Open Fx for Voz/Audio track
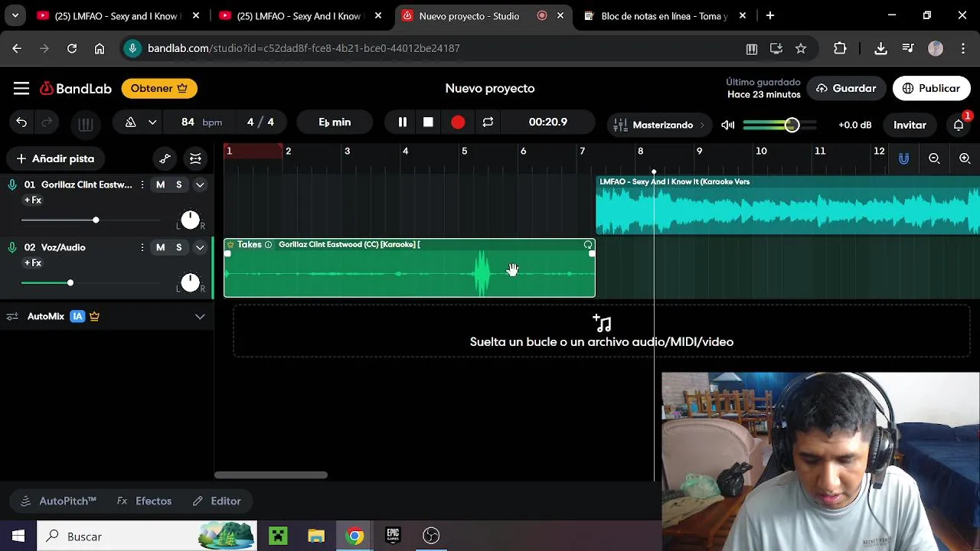980x551 pixels. point(33,263)
